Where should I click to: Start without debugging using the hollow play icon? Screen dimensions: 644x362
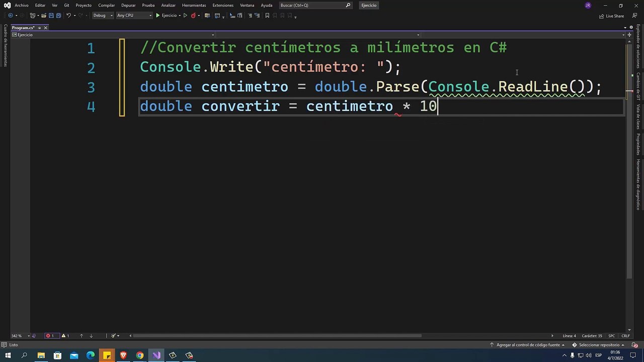185,16
